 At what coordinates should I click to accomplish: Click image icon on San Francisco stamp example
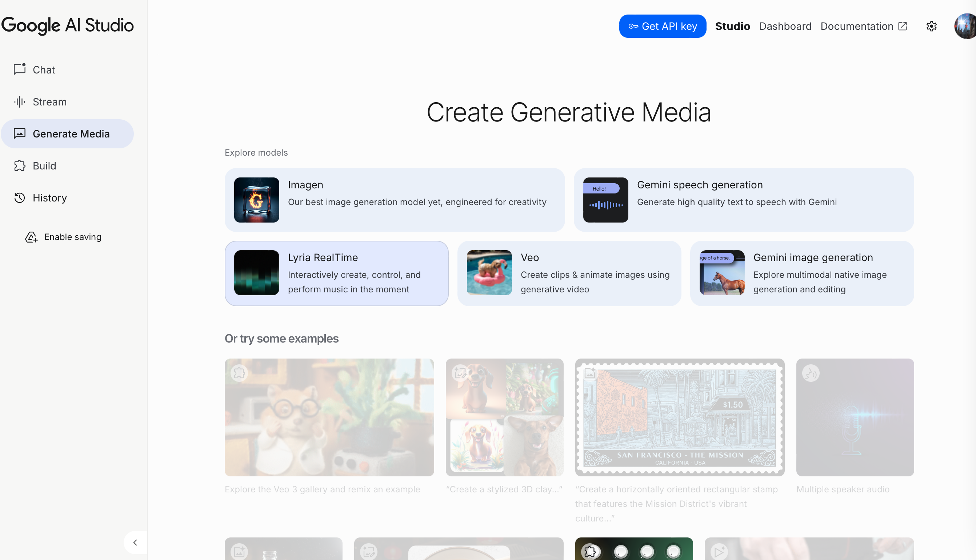(x=590, y=373)
